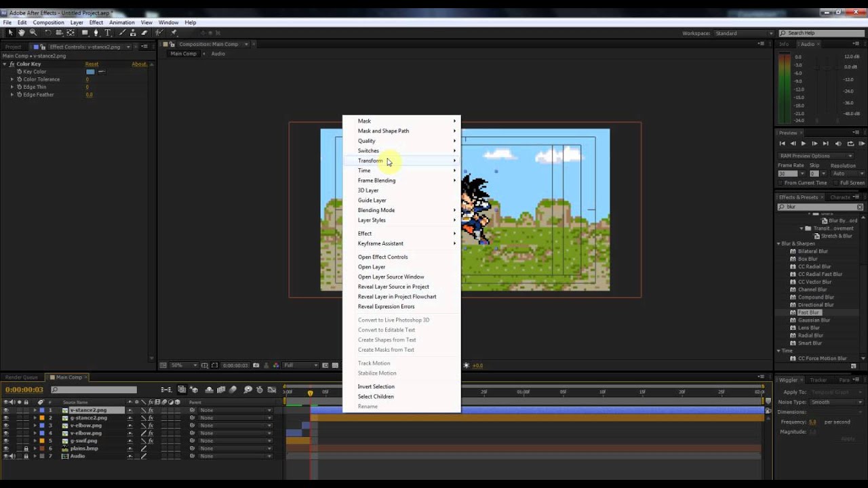Click the Key Color eyedropper icon

pyautogui.click(x=102, y=71)
